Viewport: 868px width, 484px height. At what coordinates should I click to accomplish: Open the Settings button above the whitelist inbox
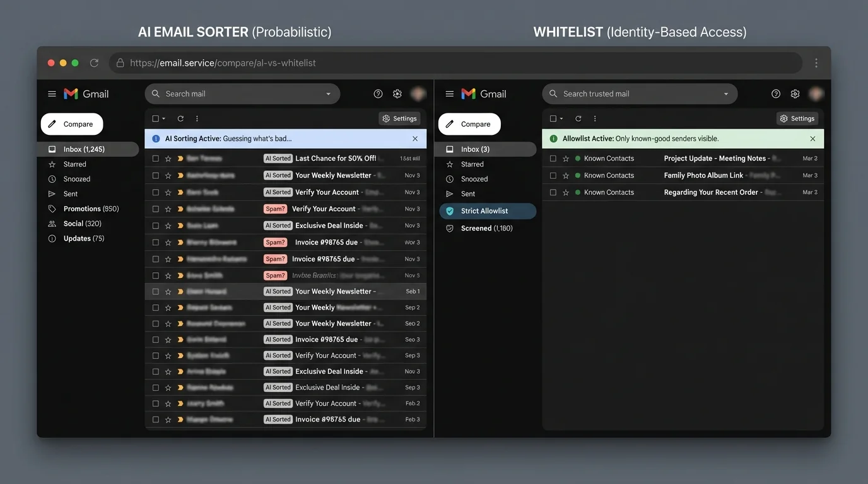coord(797,118)
